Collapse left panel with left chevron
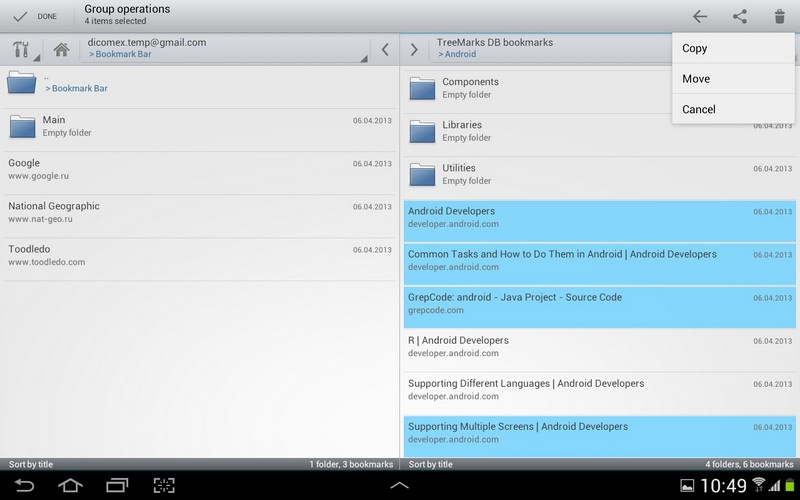The width and height of the screenshot is (800, 500). pos(385,49)
